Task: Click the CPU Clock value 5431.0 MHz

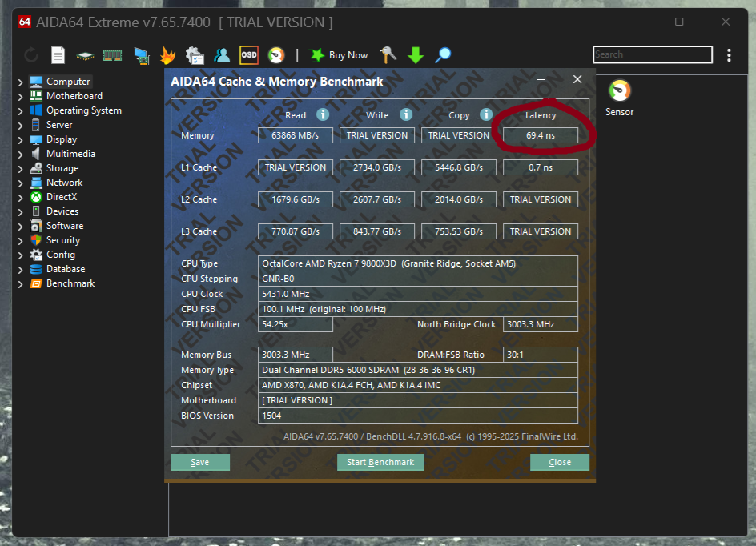Action: 418,294
